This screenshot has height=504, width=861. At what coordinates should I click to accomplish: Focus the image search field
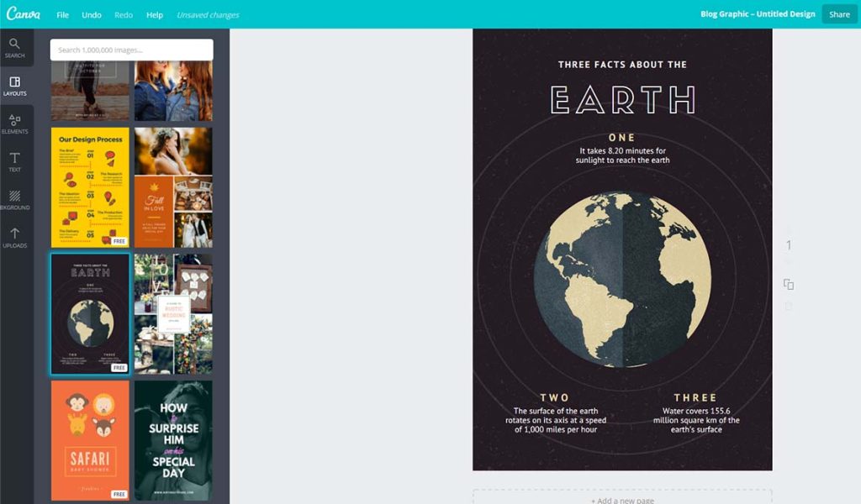tap(132, 50)
